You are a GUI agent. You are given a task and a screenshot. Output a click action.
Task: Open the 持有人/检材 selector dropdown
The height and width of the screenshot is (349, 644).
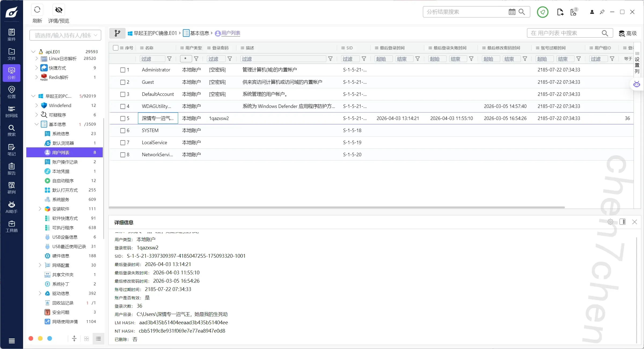65,35
